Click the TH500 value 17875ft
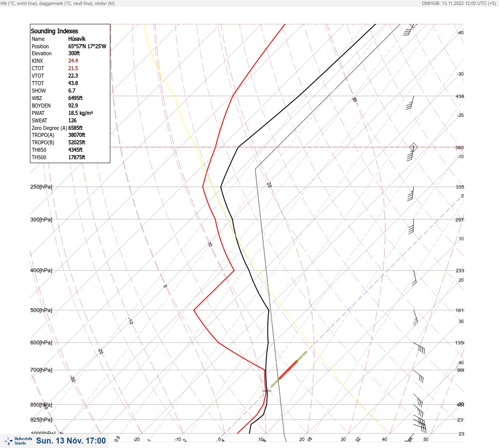The image size is (499, 448). pos(77,157)
